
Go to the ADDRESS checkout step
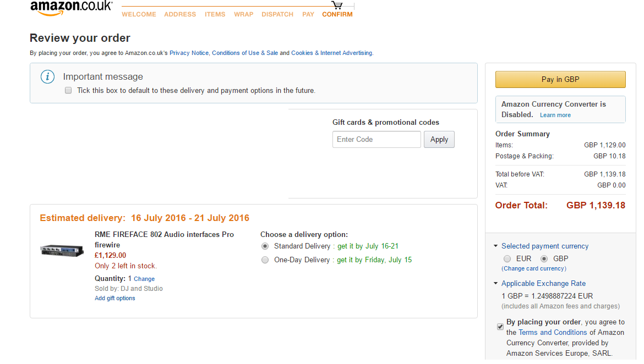180,14
